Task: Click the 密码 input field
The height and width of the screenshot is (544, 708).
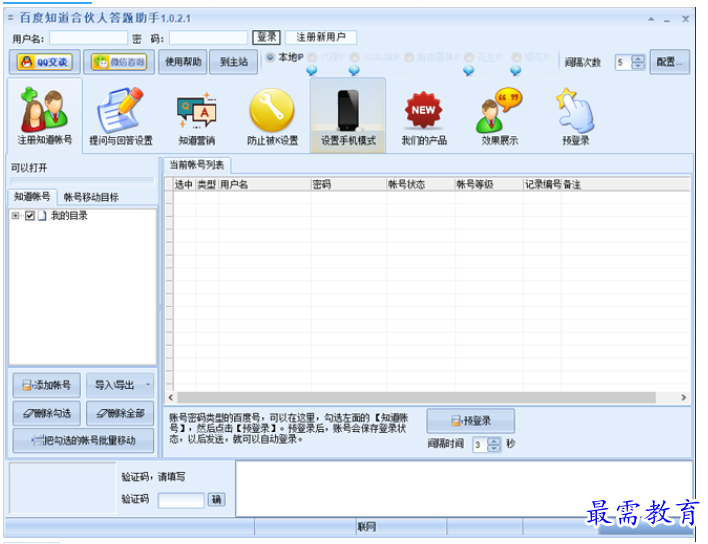Action: pyautogui.click(x=209, y=38)
